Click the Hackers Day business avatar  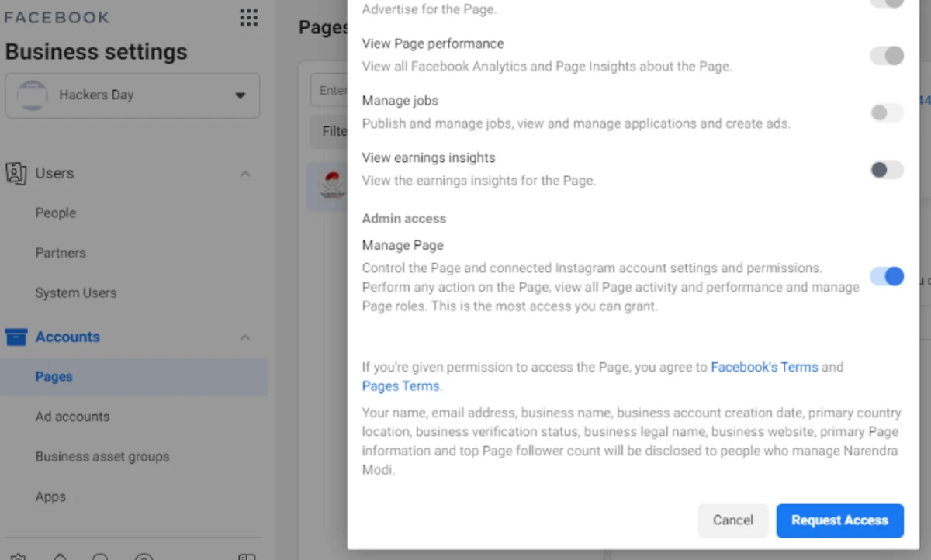(x=33, y=95)
